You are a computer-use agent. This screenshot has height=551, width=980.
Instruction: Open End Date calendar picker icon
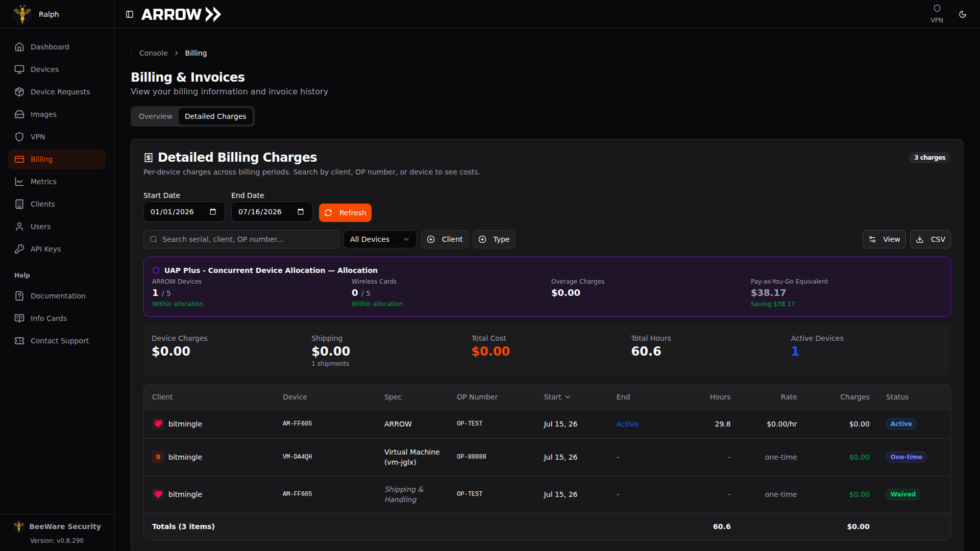(301, 212)
